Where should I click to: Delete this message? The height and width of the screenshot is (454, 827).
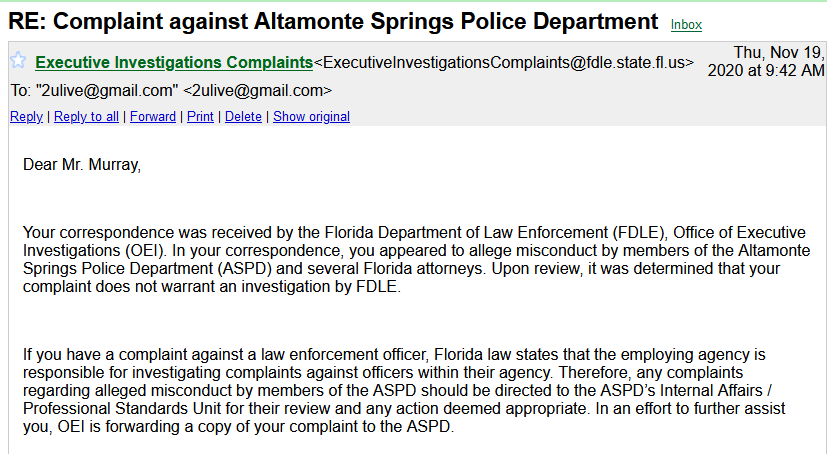click(243, 117)
